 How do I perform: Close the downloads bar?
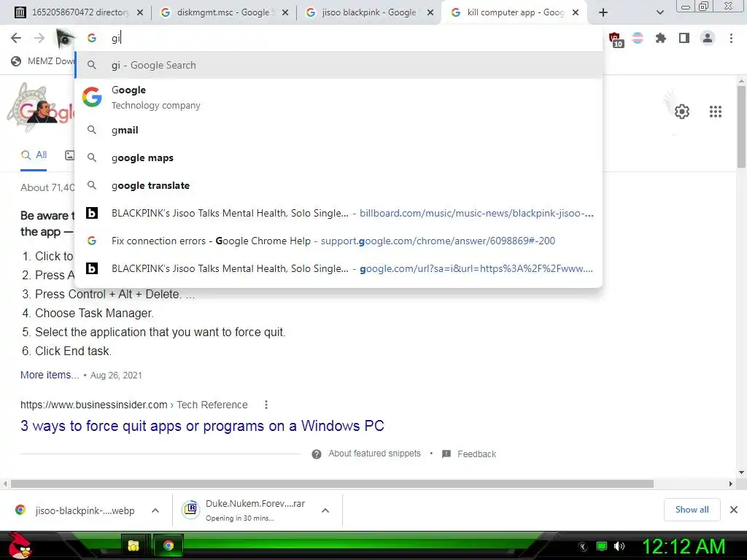coord(734,510)
